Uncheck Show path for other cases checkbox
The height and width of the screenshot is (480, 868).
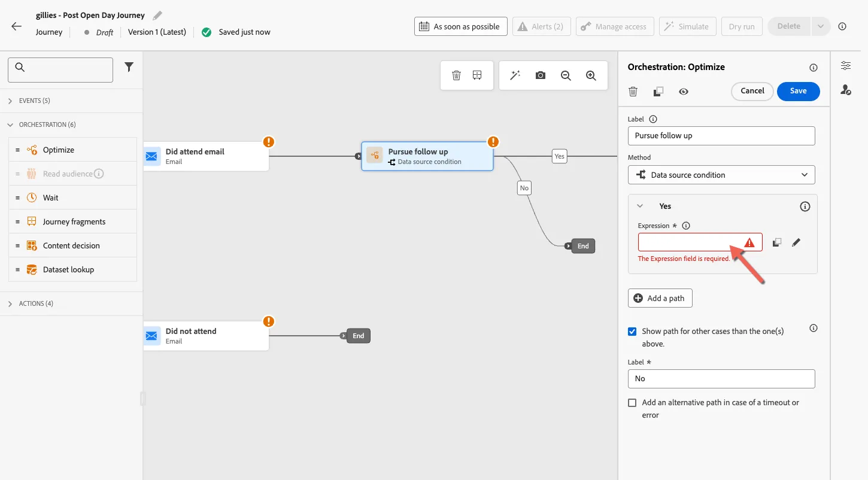click(632, 331)
